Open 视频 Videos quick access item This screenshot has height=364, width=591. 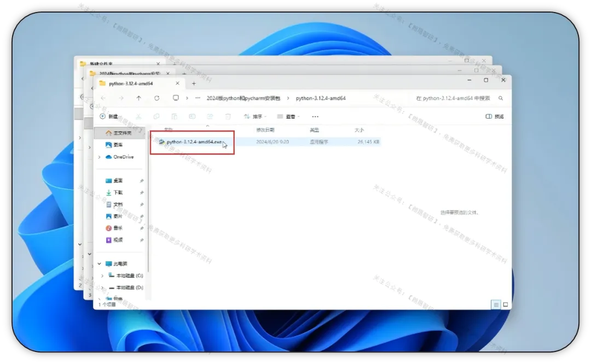(114, 240)
